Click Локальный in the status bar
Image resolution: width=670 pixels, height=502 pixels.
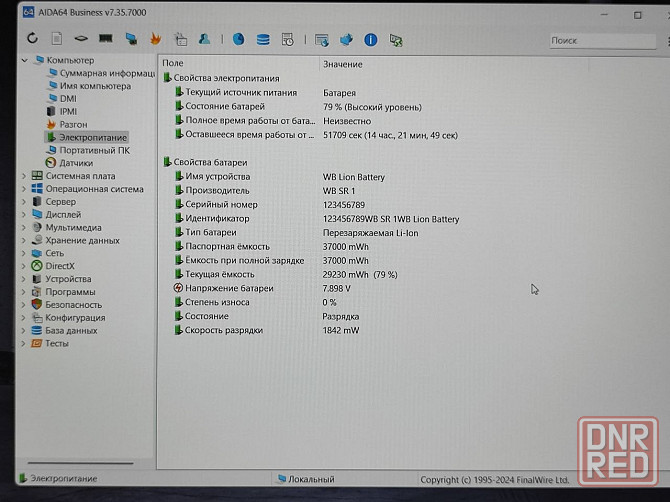311,479
